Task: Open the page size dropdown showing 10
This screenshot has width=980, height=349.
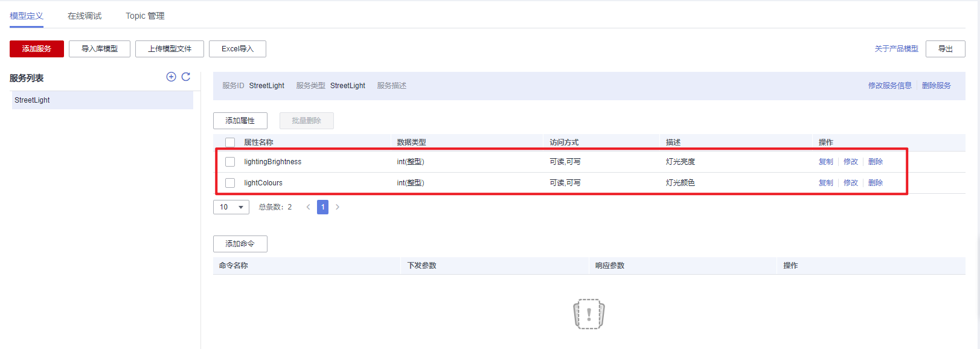Action: pos(231,207)
